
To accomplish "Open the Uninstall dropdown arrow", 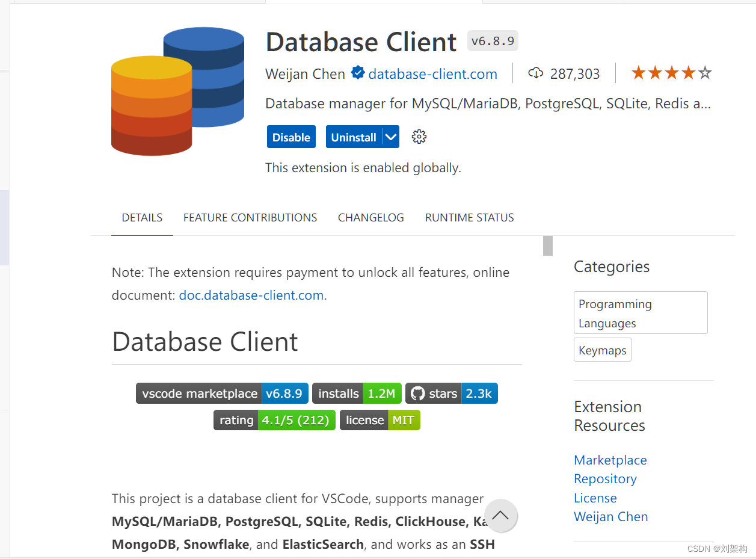I will click(391, 137).
